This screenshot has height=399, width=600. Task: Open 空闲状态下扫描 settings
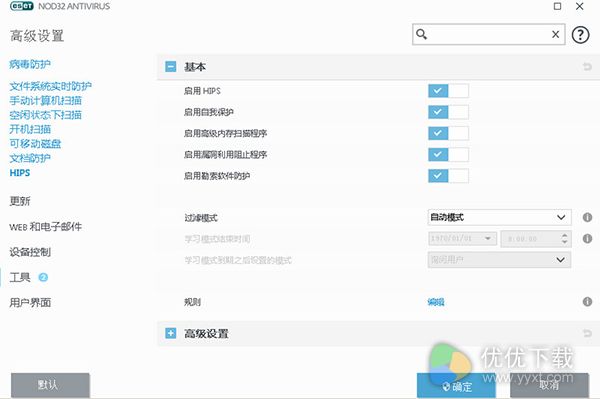46,115
